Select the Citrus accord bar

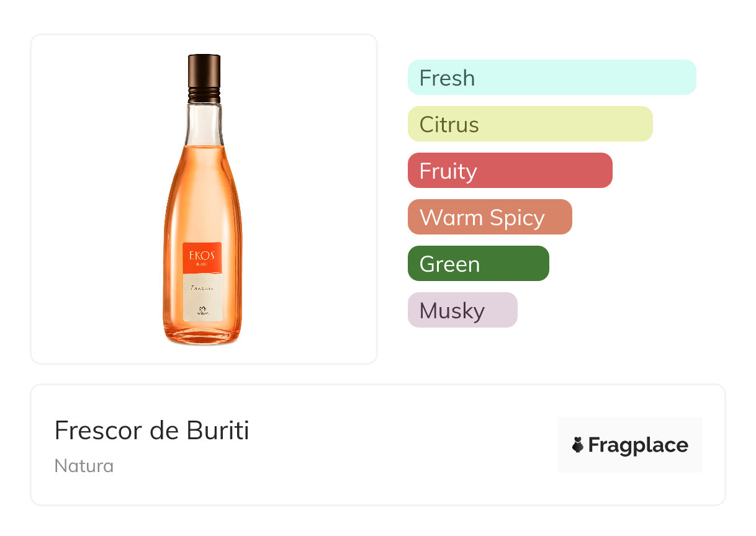(530, 124)
